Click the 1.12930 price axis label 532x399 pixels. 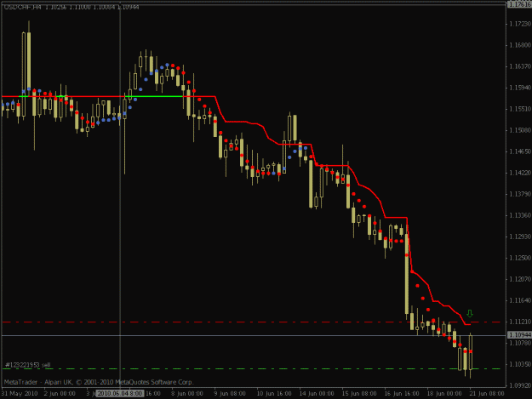point(520,237)
